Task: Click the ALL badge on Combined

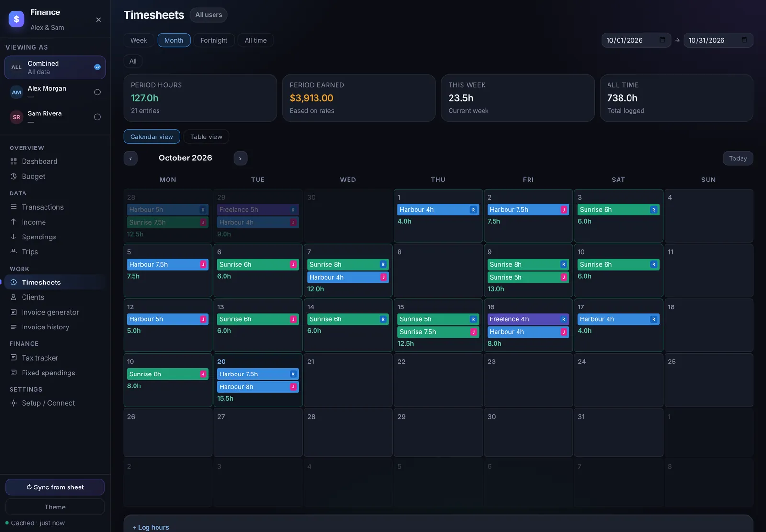Action: point(16,67)
